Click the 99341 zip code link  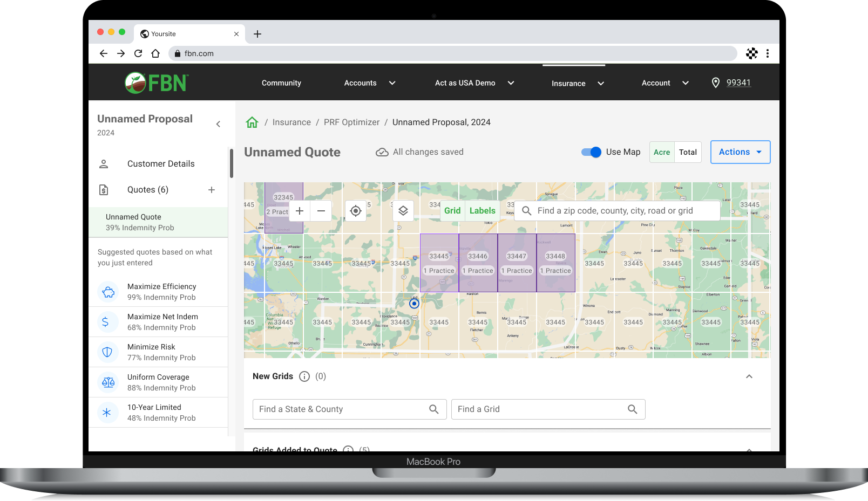click(x=738, y=83)
